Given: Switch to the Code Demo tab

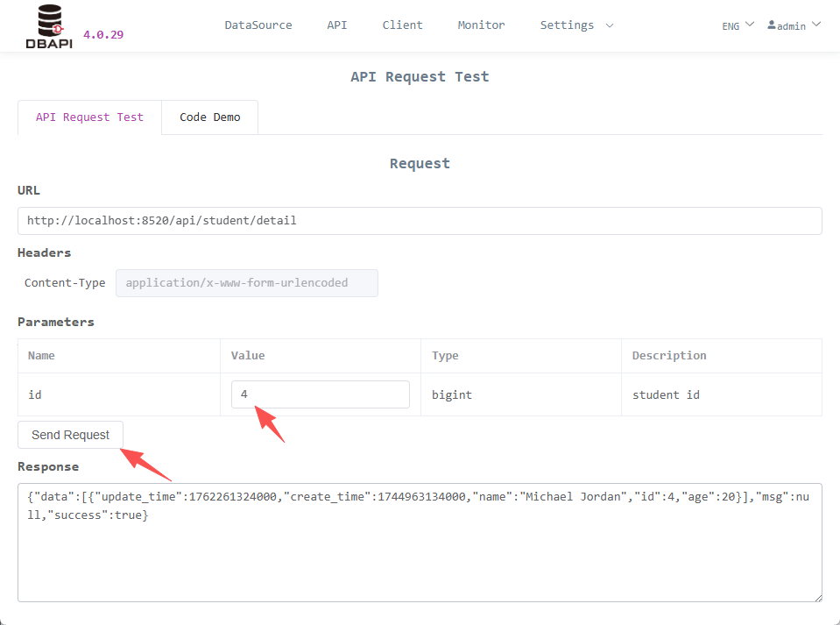Looking at the screenshot, I should tap(209, 117).
